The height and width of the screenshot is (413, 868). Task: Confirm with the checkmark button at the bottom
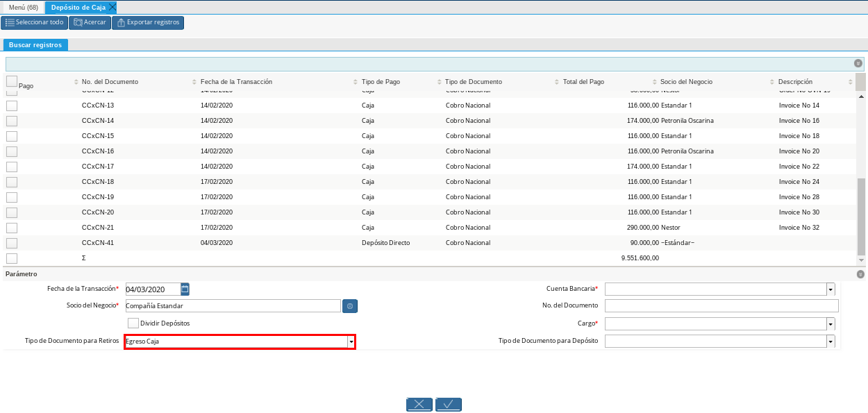point(449,404)
